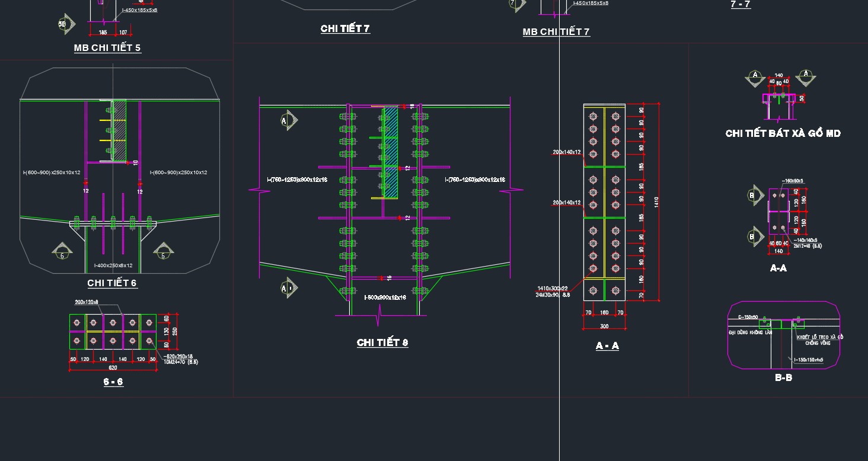Select the MB CHI TIẾT 7 title

556,32
